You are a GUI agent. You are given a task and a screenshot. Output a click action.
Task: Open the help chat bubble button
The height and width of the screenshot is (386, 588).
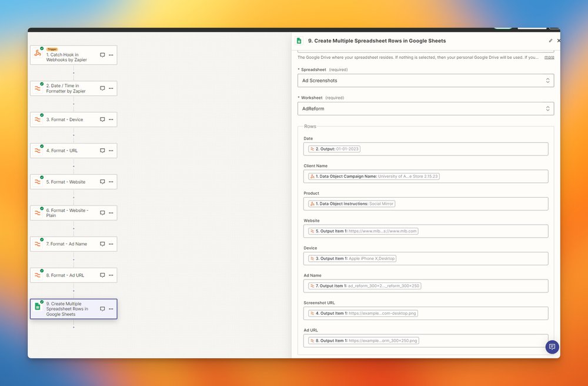(x=552, y=347)
